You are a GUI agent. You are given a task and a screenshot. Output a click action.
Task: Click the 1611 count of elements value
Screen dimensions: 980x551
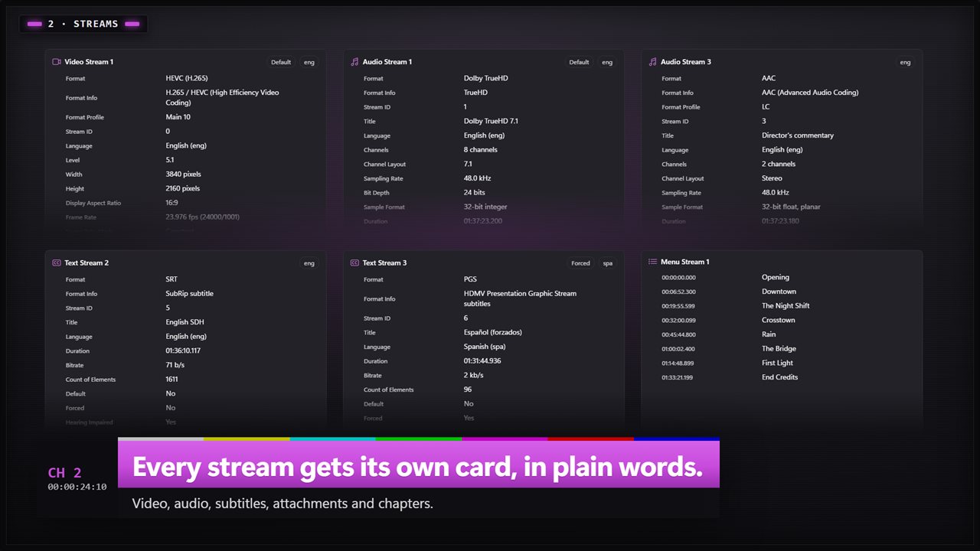click(x=171, y=380)
